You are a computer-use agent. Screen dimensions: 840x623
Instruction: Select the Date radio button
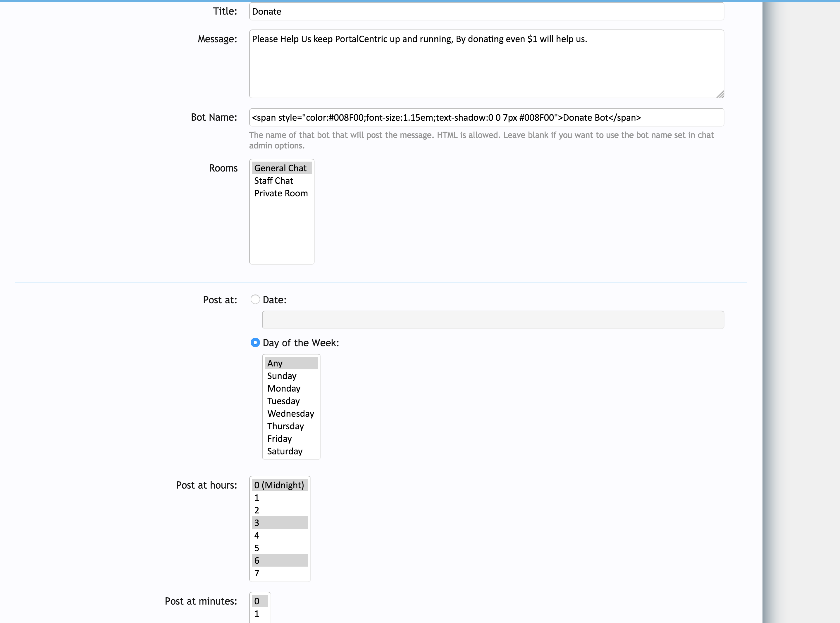coord(255,300)
